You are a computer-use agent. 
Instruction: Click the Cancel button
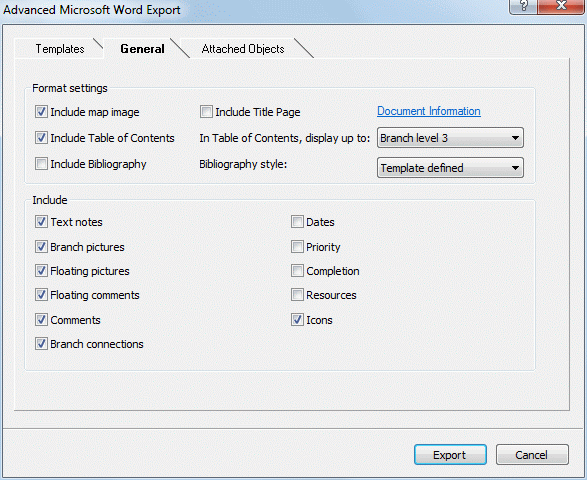click(532, 455)
